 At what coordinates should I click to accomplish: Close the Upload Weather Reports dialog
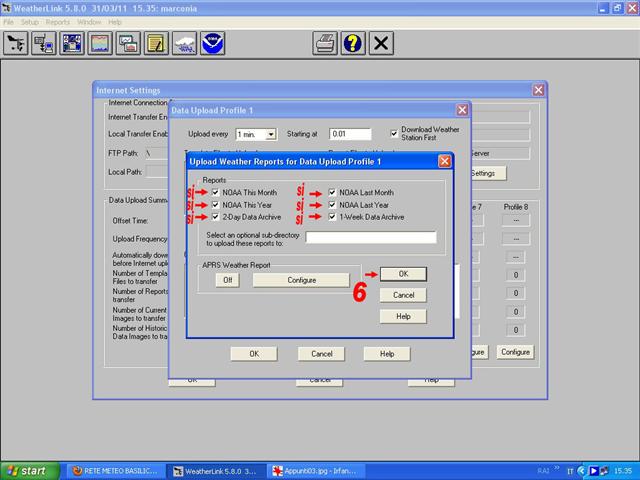[444, 161]
